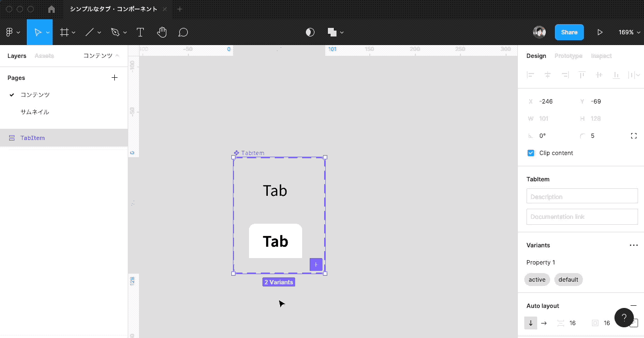
Task: Select the "active" variant chip
Action: pyautogui.click(x=537, y=279)
